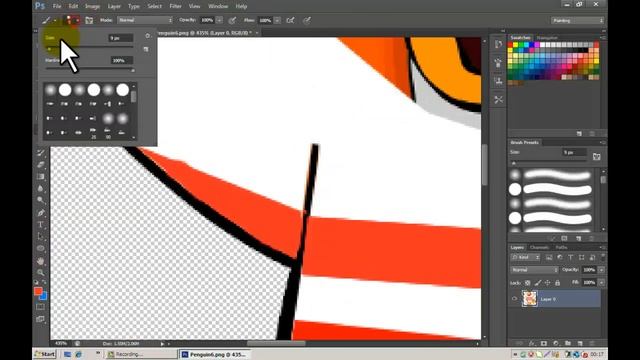The width and height of the screenshot is (640, 360).
Task: Open the Filter menu
Action: [175, 6]
